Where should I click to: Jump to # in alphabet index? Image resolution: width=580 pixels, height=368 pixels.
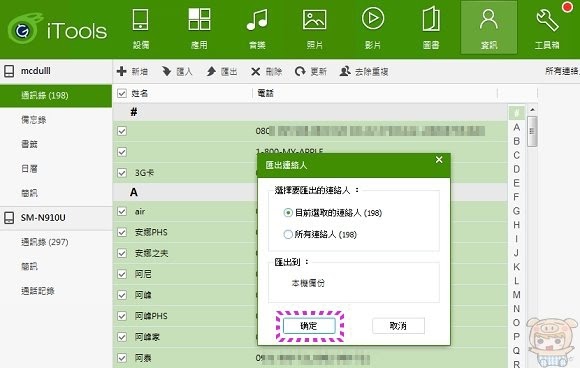(x=516, y=112)
